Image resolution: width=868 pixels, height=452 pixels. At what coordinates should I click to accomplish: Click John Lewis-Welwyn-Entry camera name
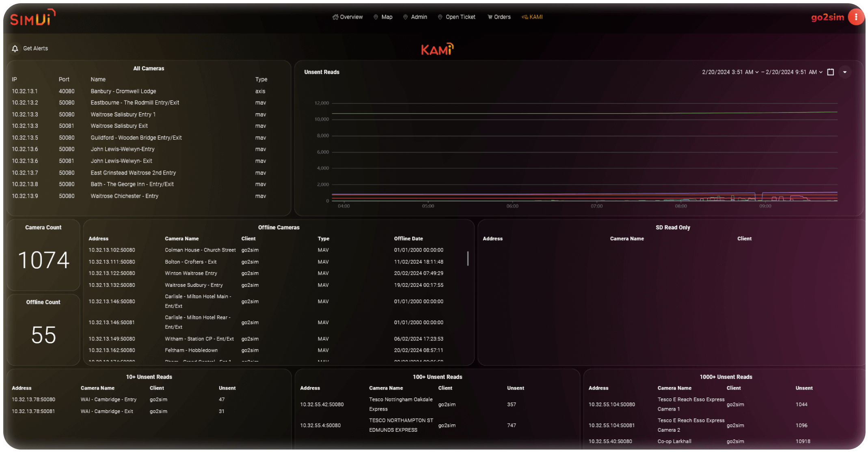[123, 149]
